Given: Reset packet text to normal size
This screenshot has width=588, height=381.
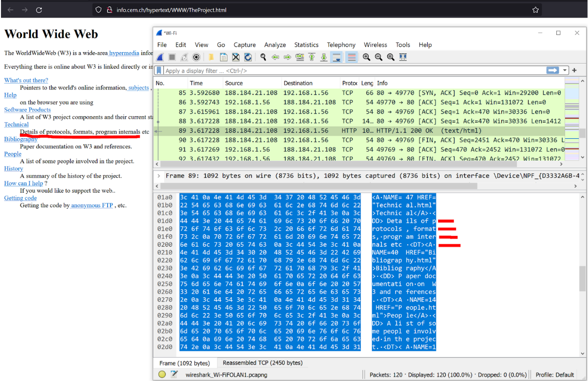Looking at the screenshot, I should [391, 57].
